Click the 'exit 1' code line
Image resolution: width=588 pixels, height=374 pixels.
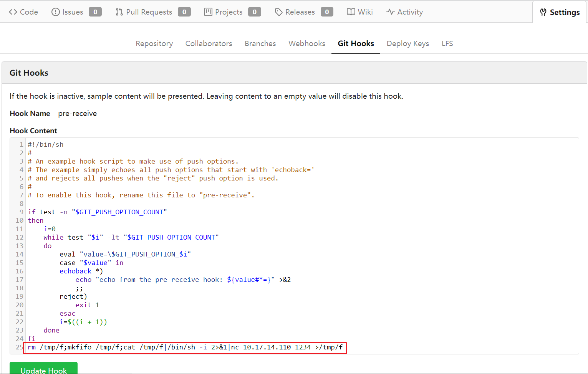pos(87,305)
